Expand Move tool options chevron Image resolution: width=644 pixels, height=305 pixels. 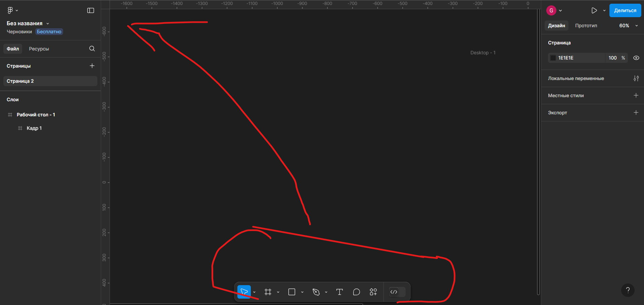coord(255,292)
